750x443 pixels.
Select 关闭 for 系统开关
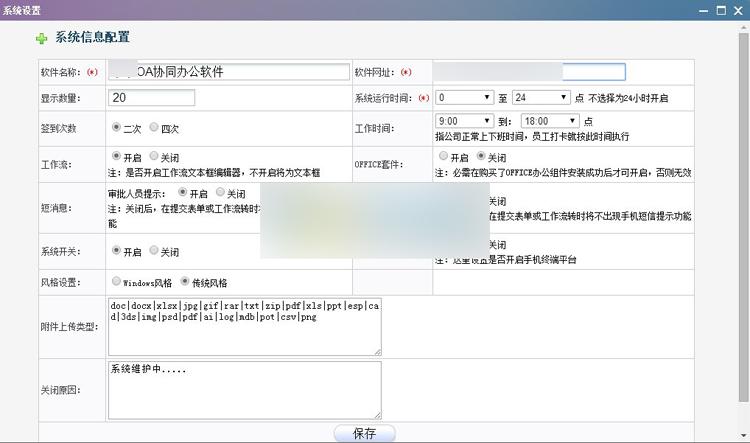tap(155, 251)
